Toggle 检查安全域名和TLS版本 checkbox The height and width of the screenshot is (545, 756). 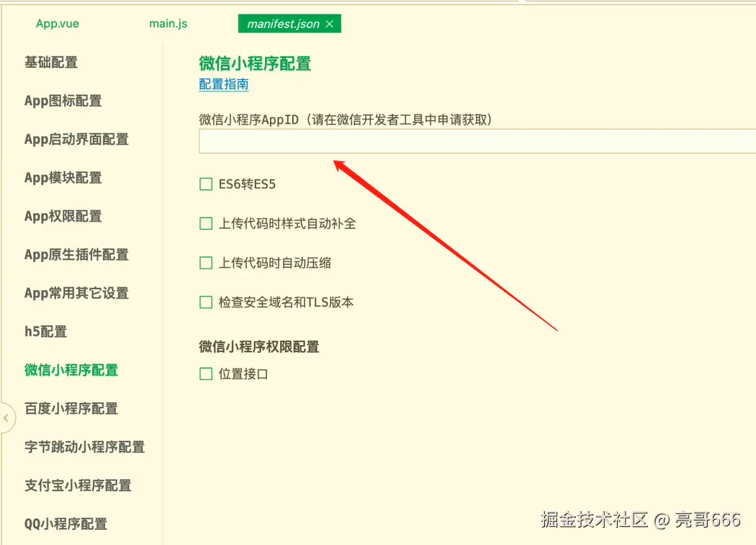coord(206,302)
